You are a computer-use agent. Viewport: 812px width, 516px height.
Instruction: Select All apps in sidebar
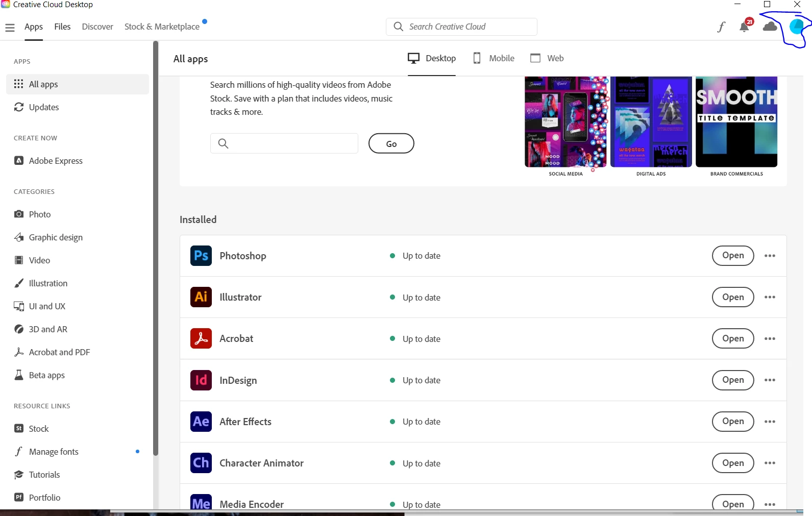click(x=78, y=84)
